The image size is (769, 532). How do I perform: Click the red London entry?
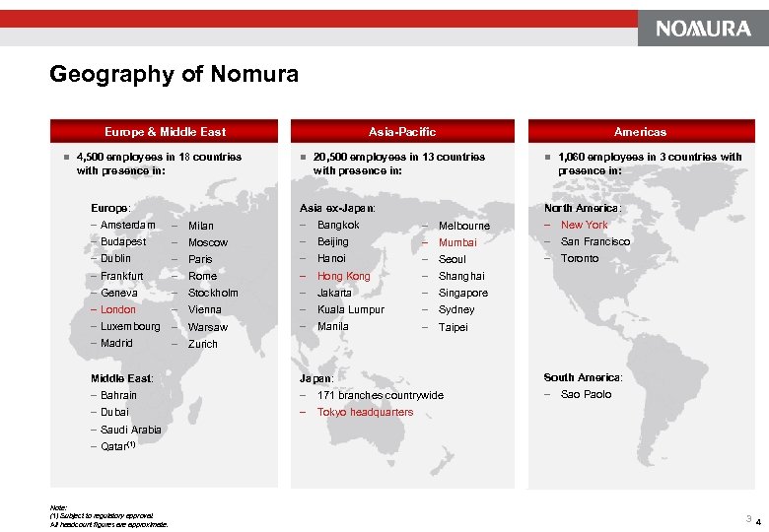(117, 309)
